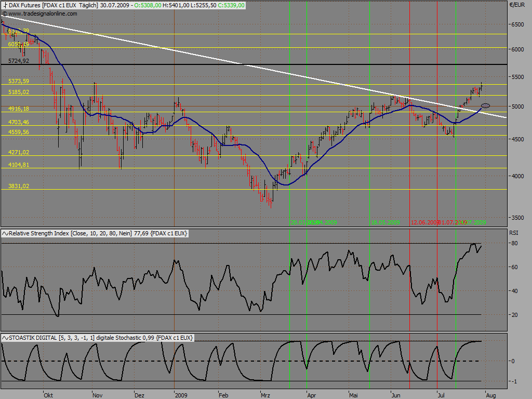The height and width of the screenshot is (399, 532).
Task: Click the Apr label on time axis
Action: tap(311, 394)
